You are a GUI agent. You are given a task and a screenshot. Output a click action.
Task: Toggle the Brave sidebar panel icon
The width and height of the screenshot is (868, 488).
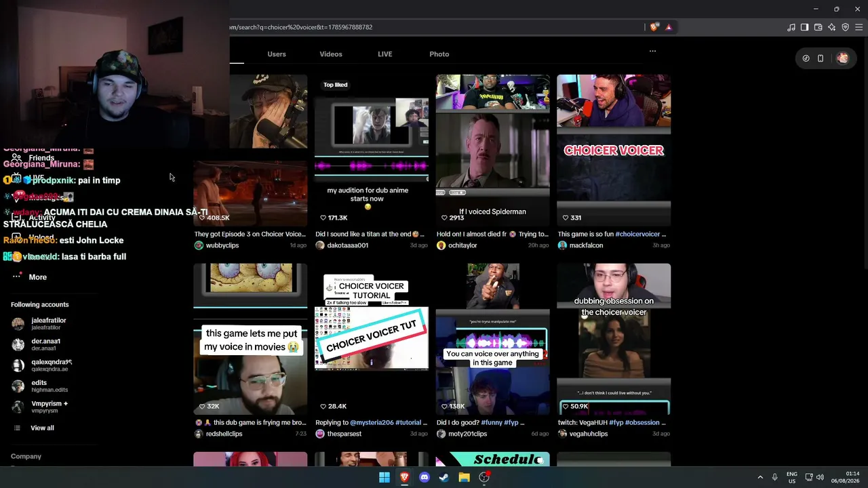click(x=805, y=27)
